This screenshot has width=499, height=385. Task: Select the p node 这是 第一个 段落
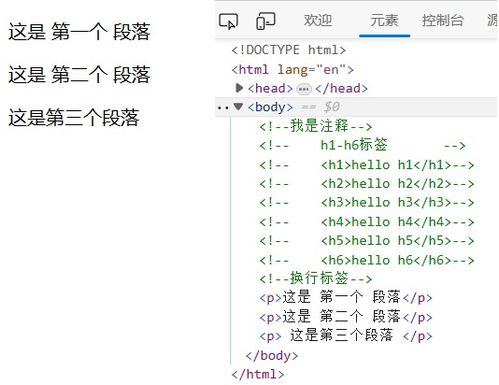(x=346, y=297)
